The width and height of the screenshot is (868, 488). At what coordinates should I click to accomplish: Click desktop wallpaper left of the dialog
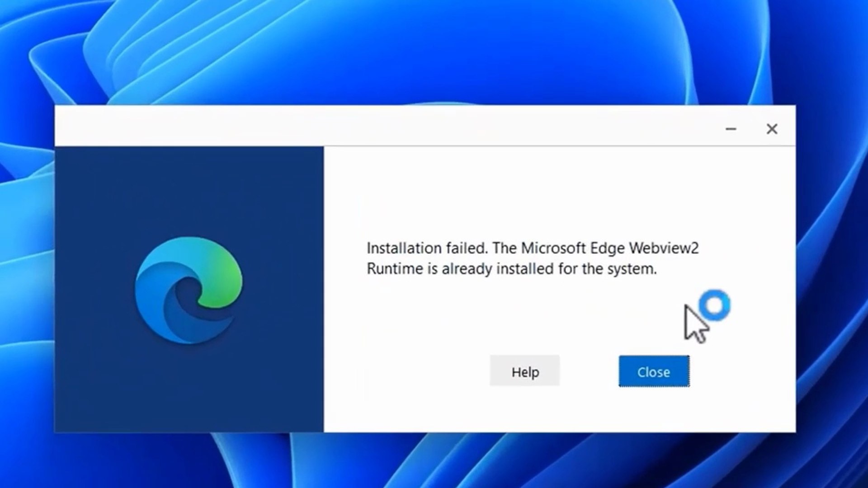point(27,271)
